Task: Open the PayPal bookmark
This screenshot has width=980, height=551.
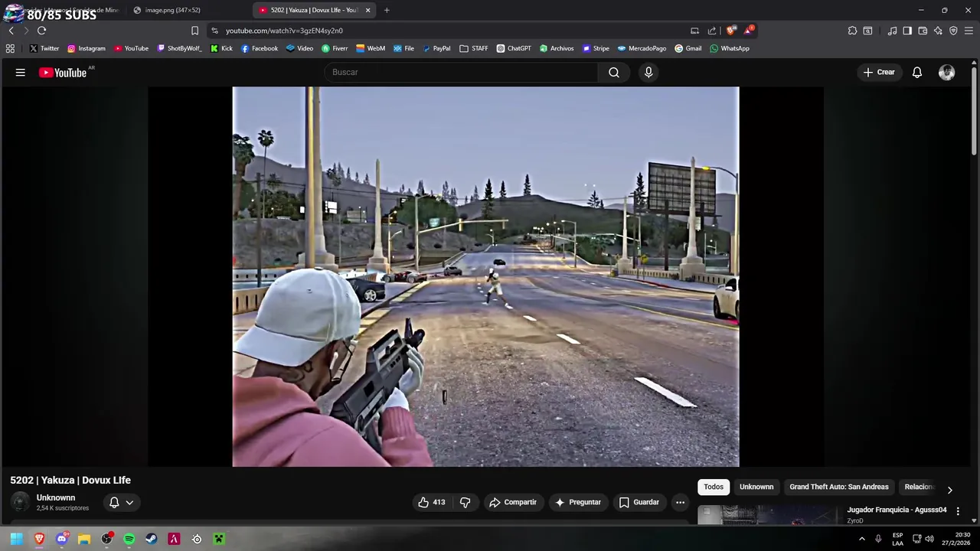Action: [436, 48]
